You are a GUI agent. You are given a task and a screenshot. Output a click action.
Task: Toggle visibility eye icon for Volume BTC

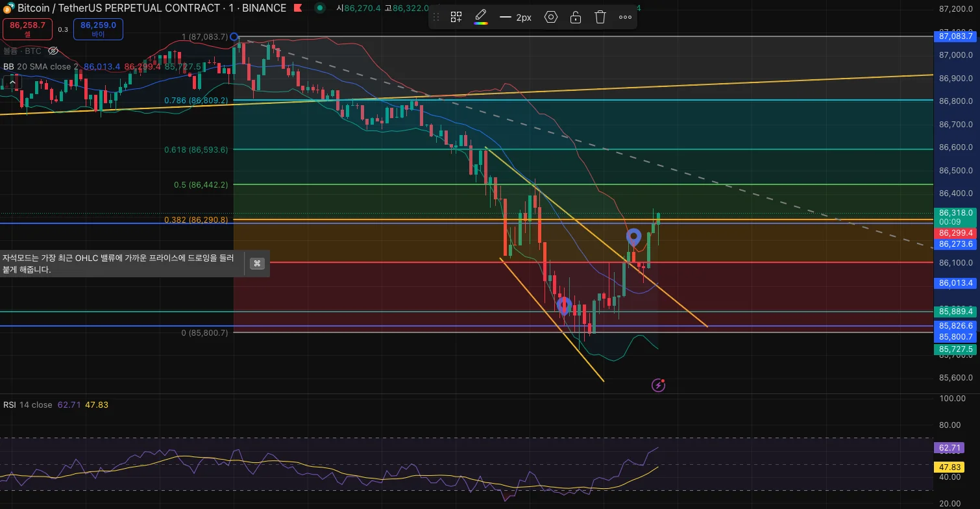point(54,51)
